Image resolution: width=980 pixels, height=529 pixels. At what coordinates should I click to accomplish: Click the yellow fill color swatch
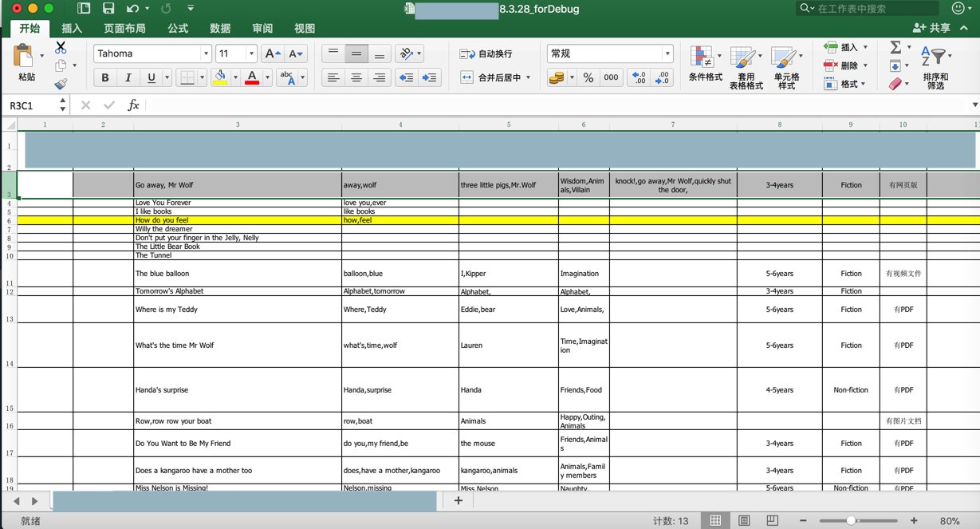coord(220,77)
